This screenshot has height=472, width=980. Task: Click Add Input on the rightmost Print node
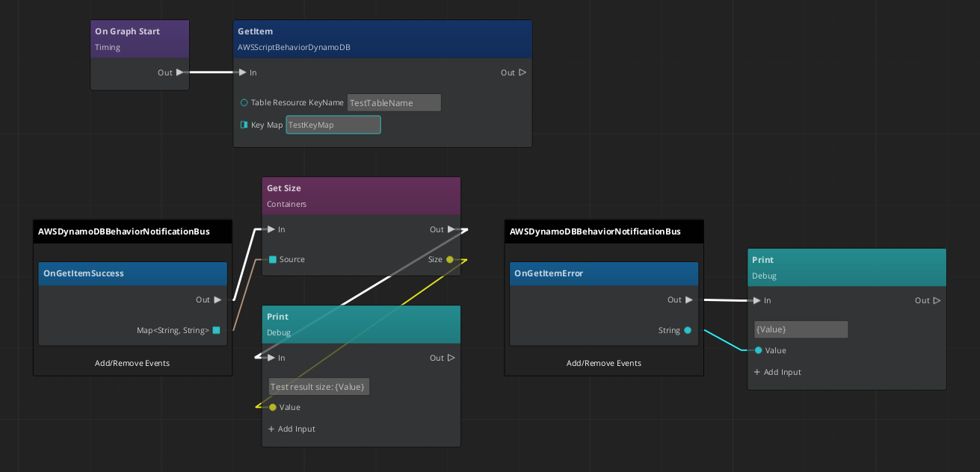(x=777, y=372)
